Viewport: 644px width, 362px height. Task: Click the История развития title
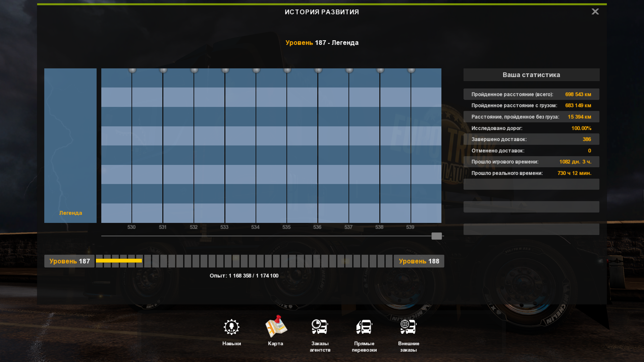pyautogui.click(x=322, y=12)
